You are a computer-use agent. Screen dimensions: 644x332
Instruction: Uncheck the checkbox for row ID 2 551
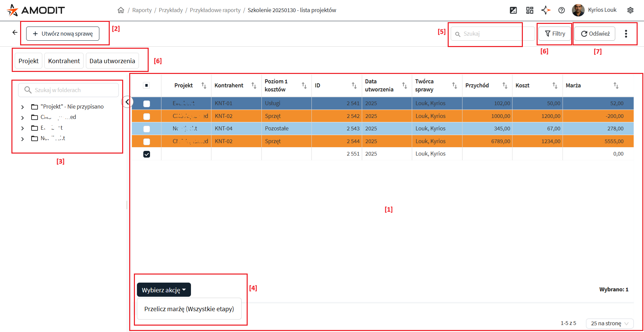pyautogui.click(x=147, y=154)
